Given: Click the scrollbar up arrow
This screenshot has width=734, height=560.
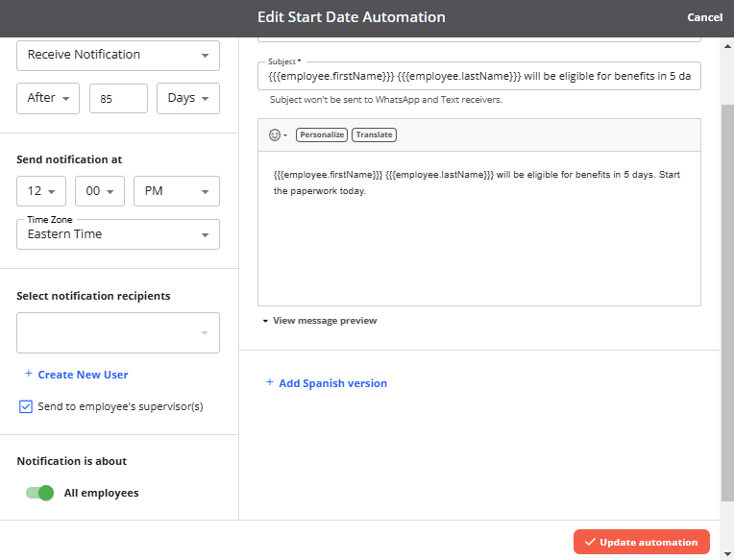Looking at the screenshot, I should coord(727,46).
